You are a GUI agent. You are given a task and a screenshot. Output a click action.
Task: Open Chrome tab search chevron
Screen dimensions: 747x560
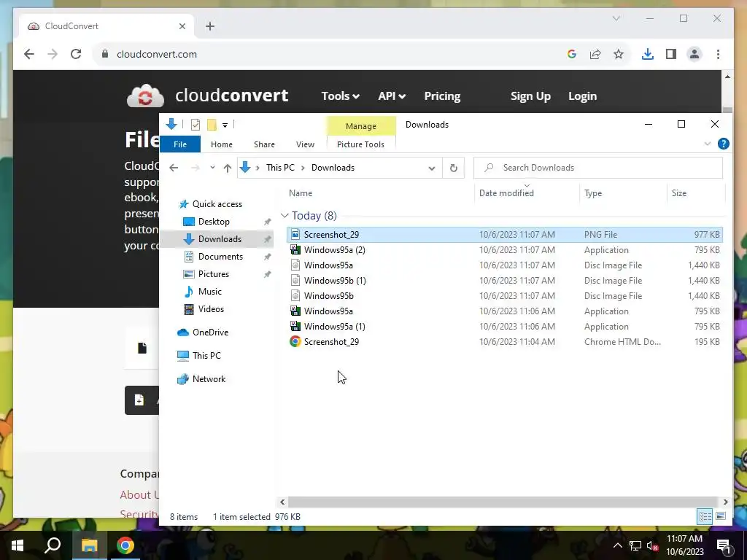tap(616, 18)
